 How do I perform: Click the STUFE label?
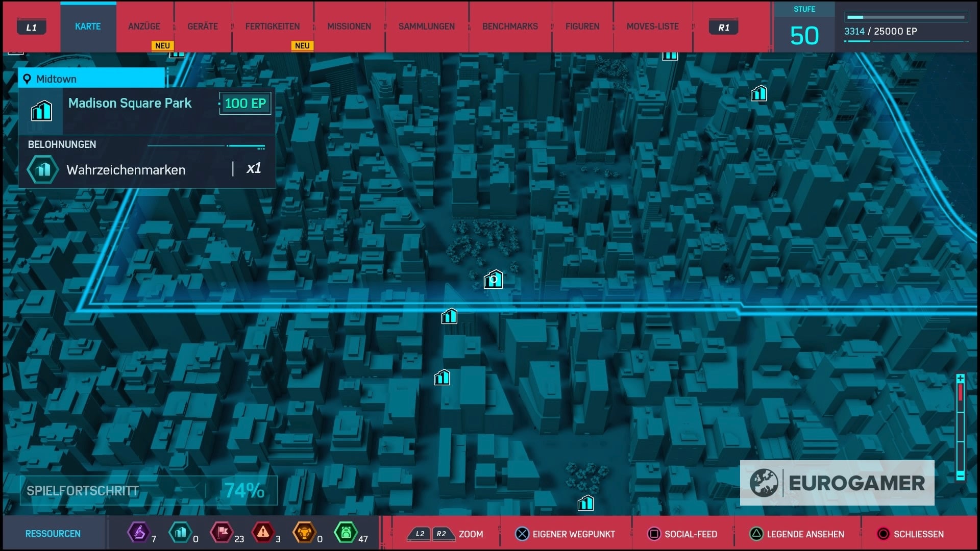[804, 9]
